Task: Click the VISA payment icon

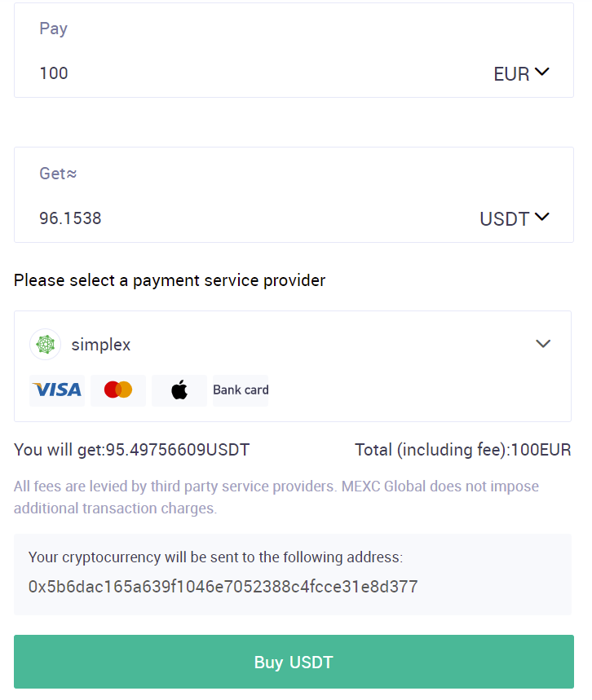Action: point(57,390)
